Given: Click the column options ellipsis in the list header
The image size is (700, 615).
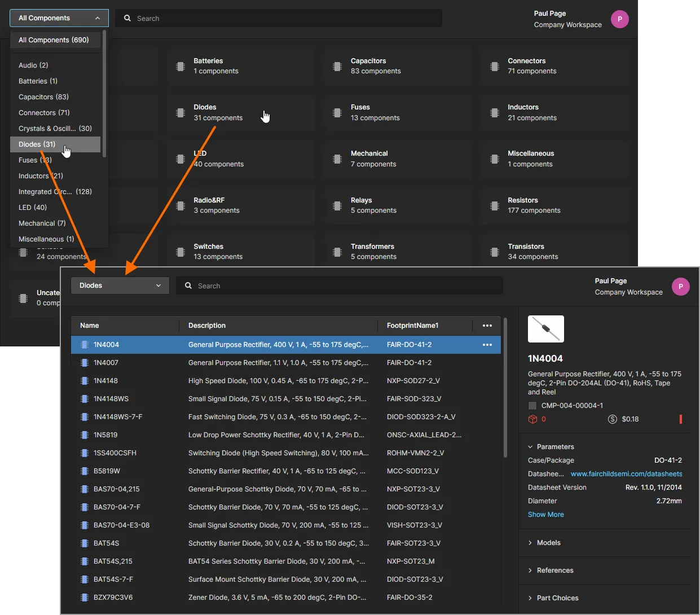Looking at the screenshot, I should point(487,326).
